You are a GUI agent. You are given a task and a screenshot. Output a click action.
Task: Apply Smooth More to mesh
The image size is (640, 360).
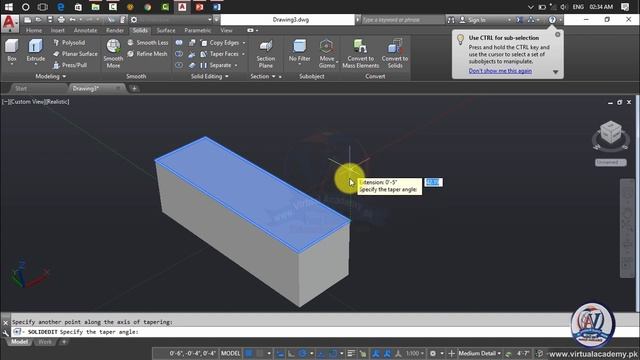pyautogui.click(x=113, y=53)
